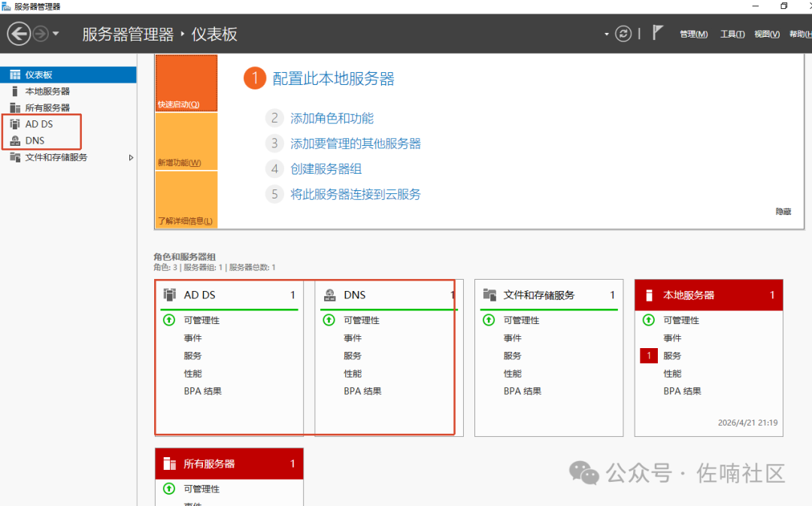Open DNS in the sidebar
The image size is (812, 506).
[x=35, y=141]
